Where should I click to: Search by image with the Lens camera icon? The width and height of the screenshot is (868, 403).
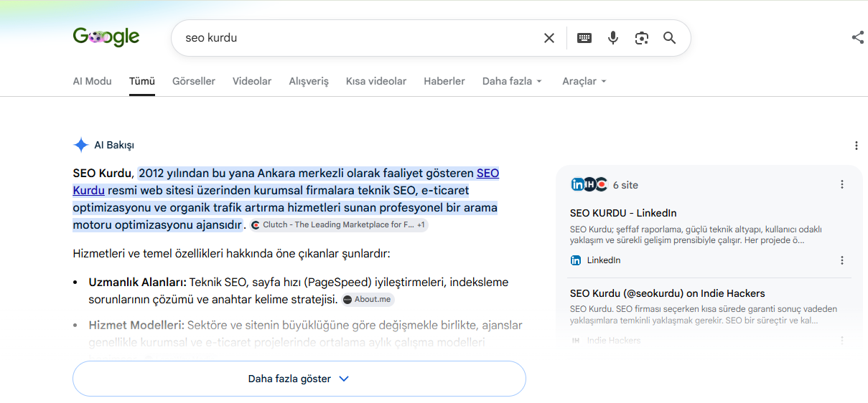tap(642, 38)
